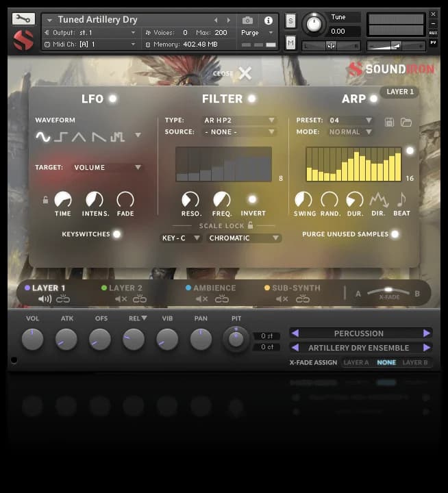Click the ARP beat note icon
The width and height of the screenshot is (448, 493).
pos(401,200)
